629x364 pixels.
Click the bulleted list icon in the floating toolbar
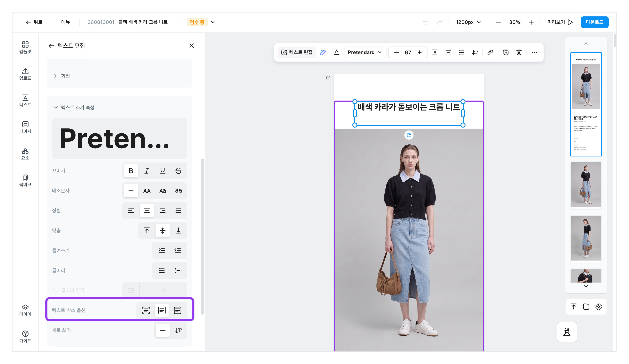tap(462, 52)
